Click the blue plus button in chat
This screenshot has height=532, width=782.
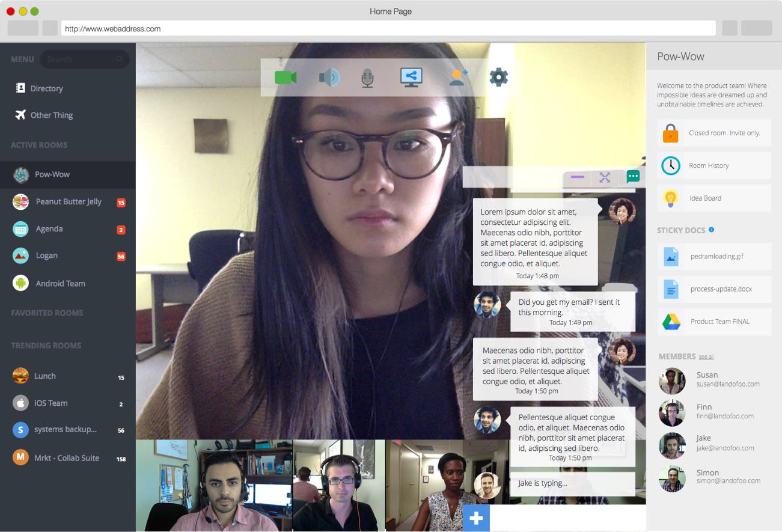point(476,518)
